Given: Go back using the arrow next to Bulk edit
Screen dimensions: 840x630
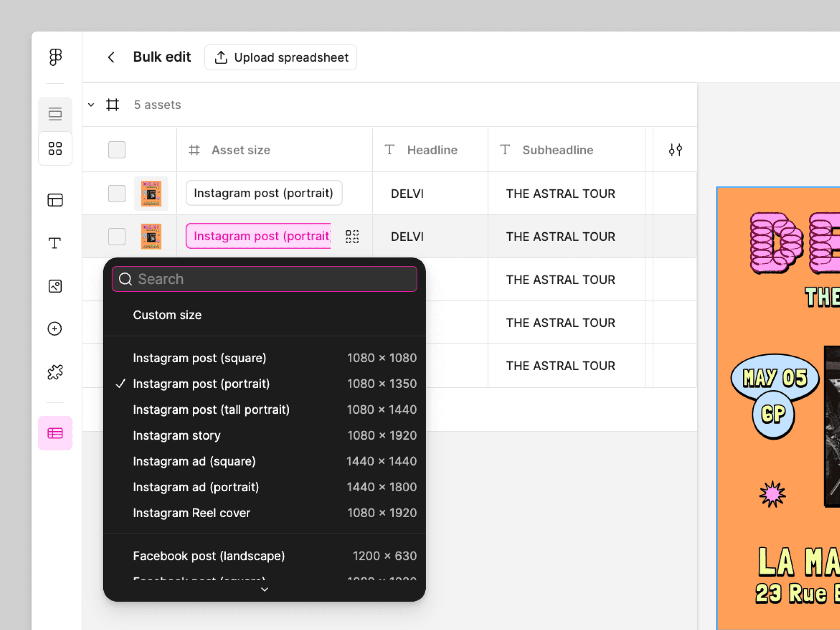Looking at the screenshot, I should click(x=111, y=57).
